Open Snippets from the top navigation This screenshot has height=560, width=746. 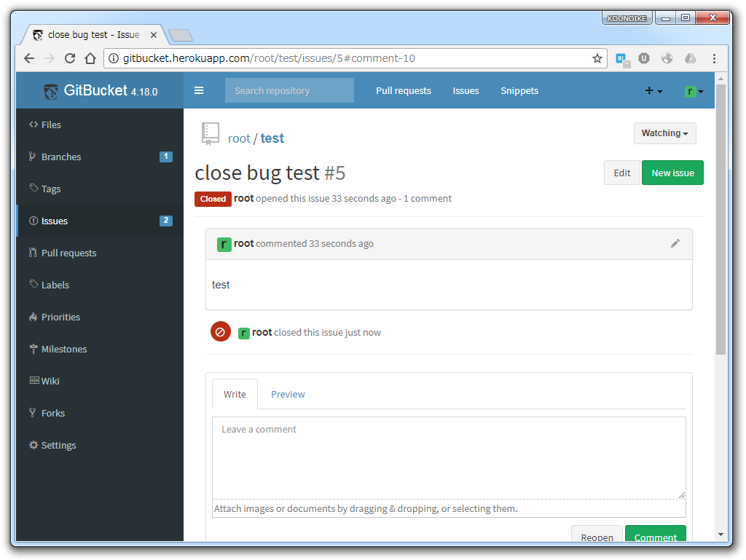tap(519, 90)
